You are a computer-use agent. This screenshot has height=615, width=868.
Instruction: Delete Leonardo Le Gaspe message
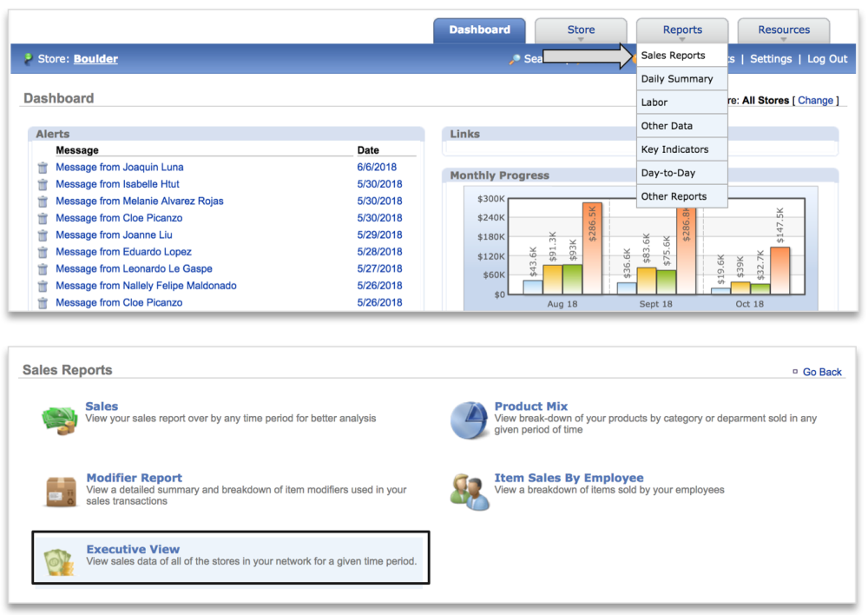coord(43,269)
